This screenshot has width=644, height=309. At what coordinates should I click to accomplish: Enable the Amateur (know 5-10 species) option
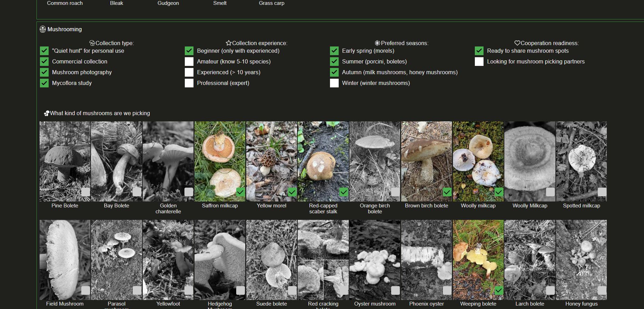pyautogui.click(x=189, y=61)
